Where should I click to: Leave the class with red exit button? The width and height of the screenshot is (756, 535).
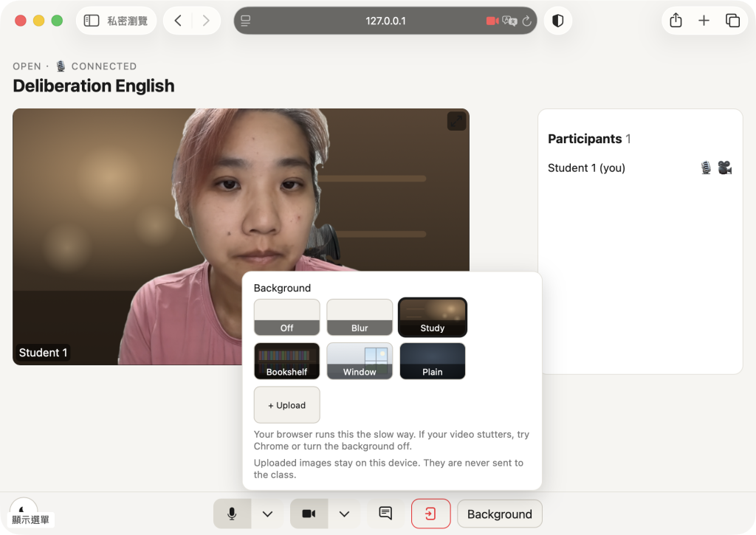pyautogui.click(x=430, y=514)
